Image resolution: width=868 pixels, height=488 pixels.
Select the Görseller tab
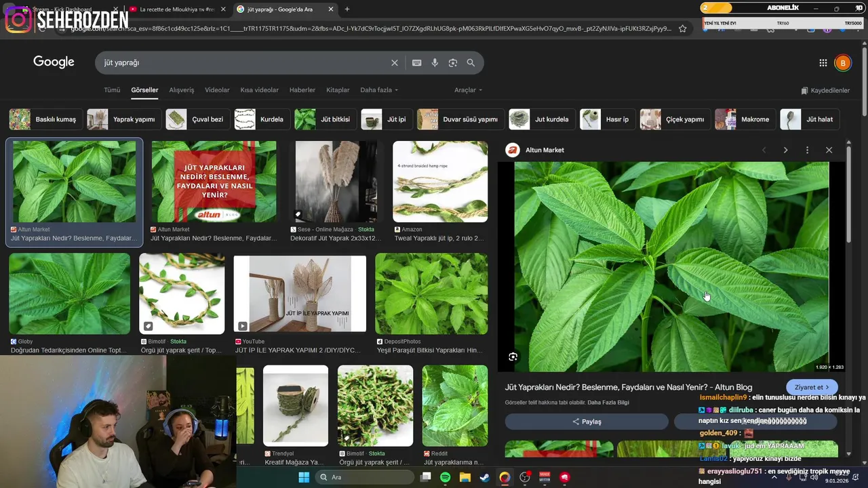coord(144,90)
